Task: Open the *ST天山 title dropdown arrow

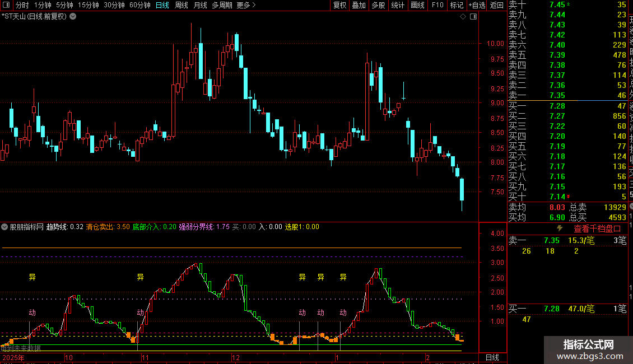Action: 73,17
